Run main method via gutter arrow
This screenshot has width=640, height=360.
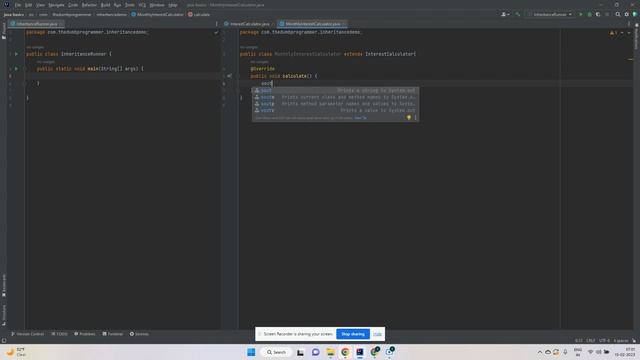(x=16, y=69)
